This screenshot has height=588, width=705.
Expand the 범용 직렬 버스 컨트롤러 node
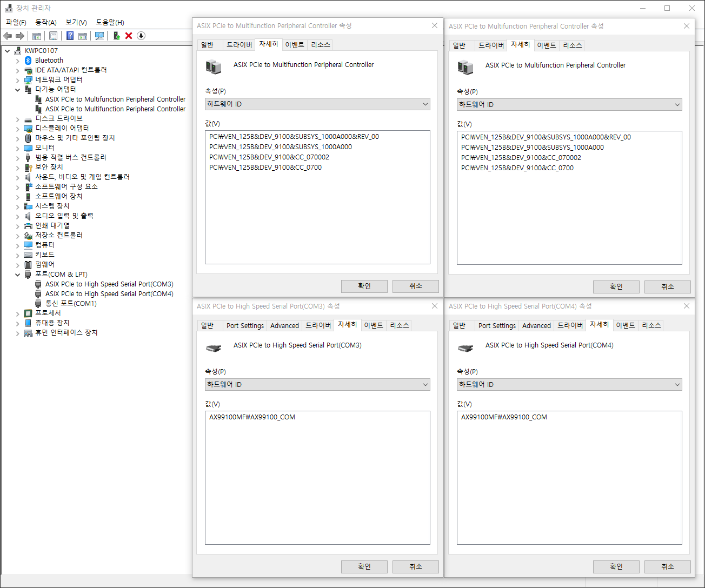point(17,158)
